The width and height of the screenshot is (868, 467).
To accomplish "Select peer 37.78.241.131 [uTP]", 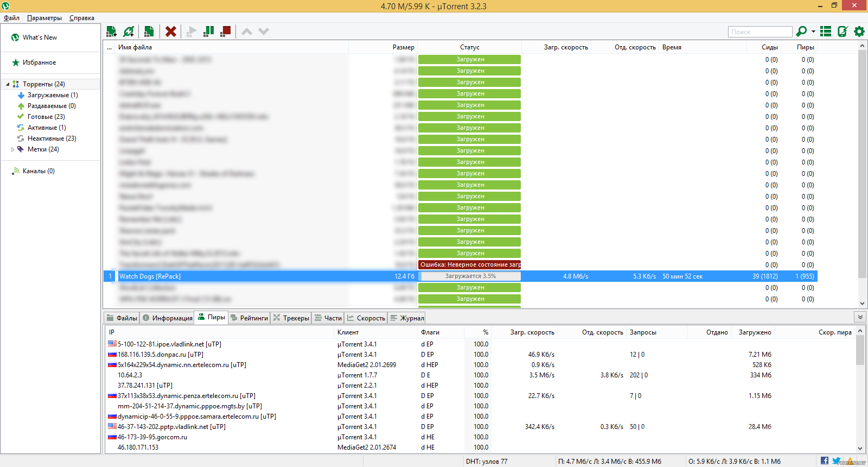I will point(145,386).
